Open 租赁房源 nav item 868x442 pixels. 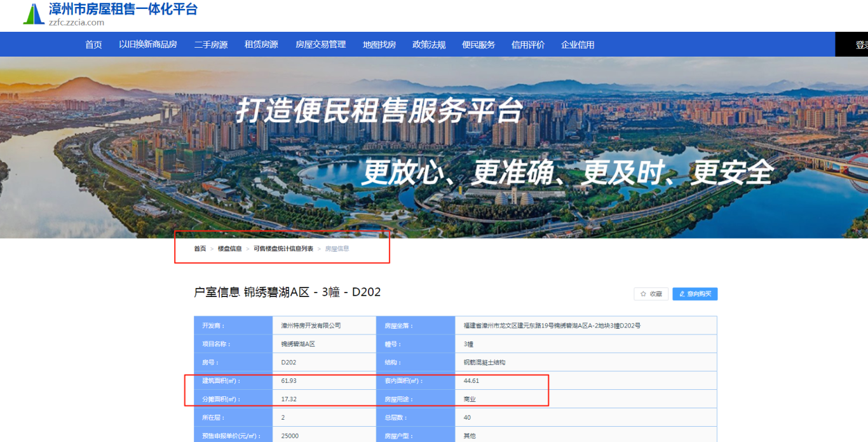tap(261, 45)
